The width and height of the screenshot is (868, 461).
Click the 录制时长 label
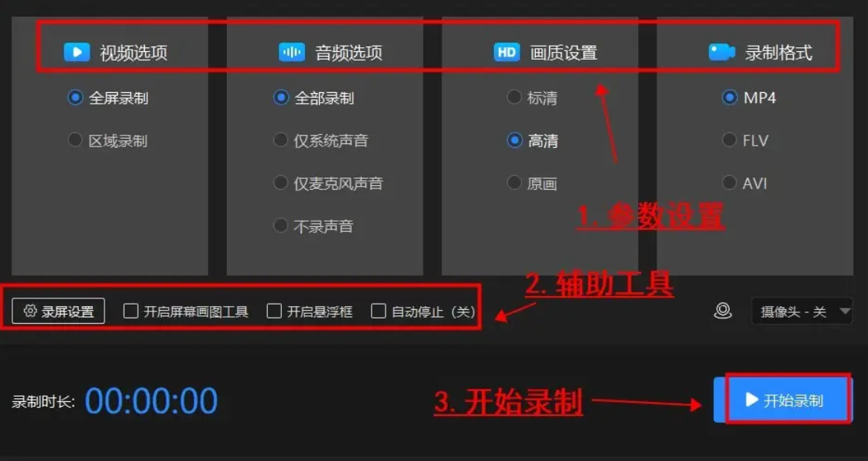(x=43, y=401)
